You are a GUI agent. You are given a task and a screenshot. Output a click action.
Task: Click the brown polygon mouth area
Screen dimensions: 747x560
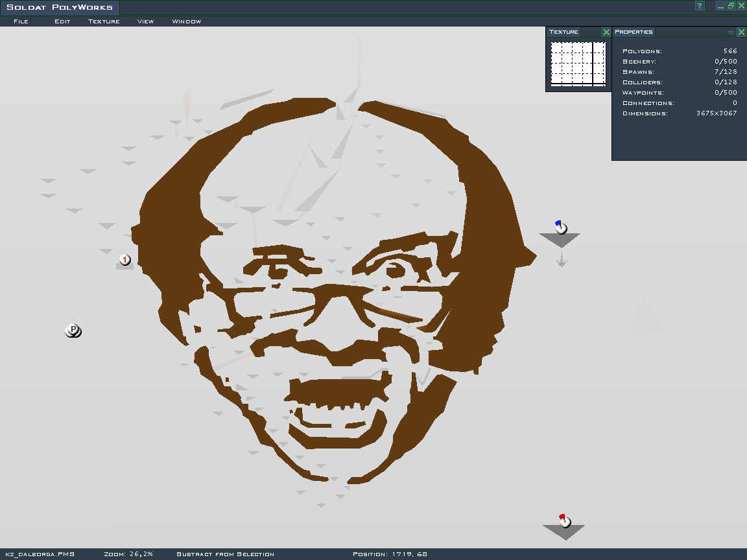click(x=335, y=391)
